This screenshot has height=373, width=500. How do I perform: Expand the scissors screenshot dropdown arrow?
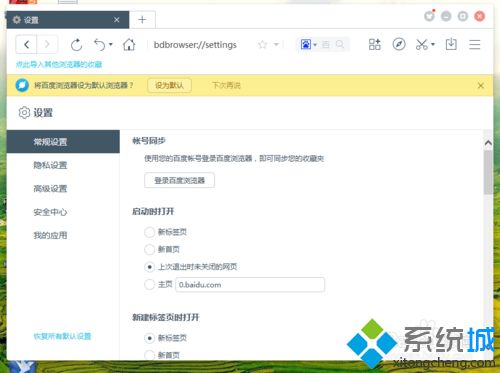(433, 44)
